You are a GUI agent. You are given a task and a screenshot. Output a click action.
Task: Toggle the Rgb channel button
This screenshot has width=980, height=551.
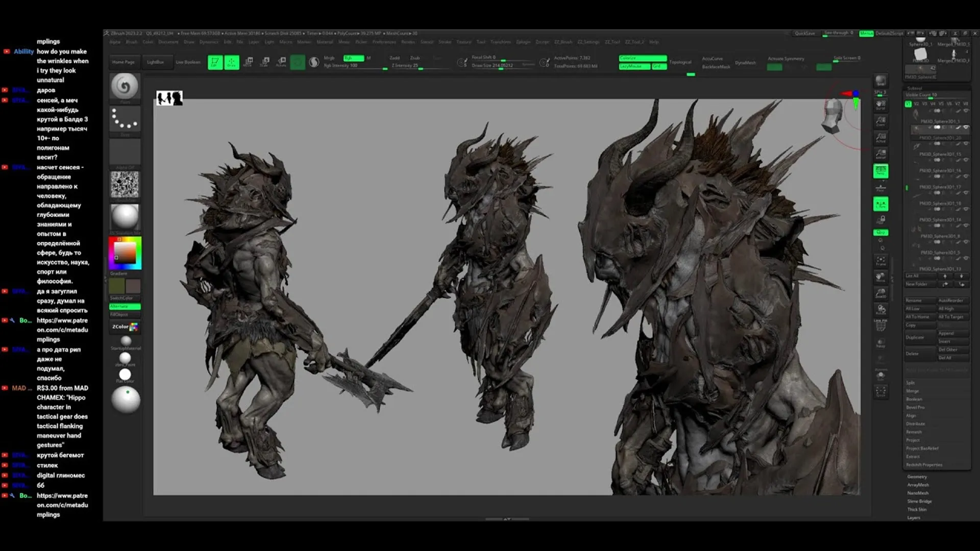tap(353, 58)
